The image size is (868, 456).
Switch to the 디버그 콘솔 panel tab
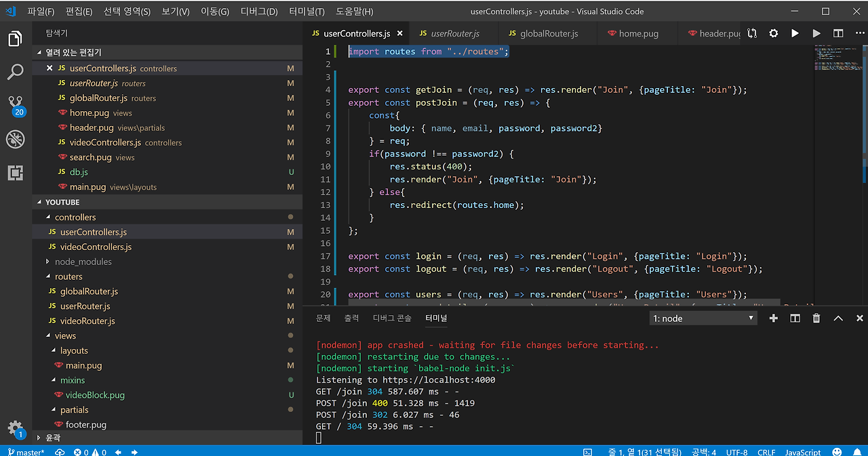[392, 318]
